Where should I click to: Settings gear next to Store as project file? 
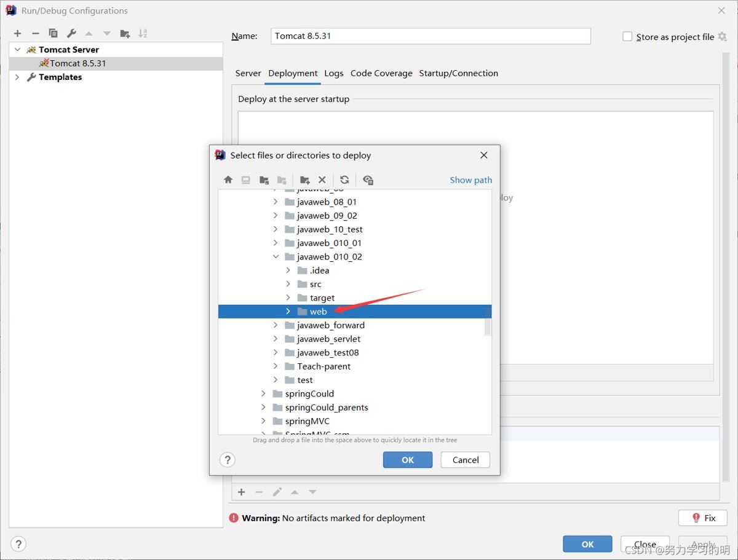[723, 36]
